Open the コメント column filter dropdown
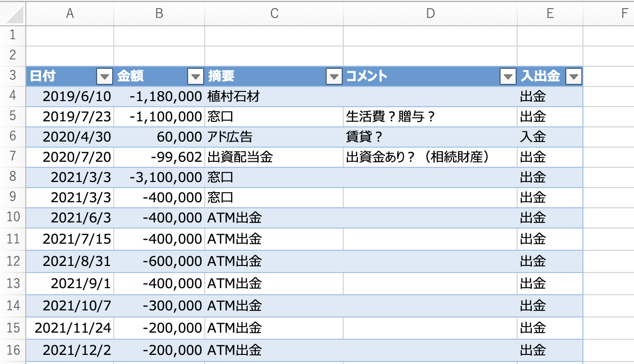This screenshot has height=364, width=634. pos(508,76)
